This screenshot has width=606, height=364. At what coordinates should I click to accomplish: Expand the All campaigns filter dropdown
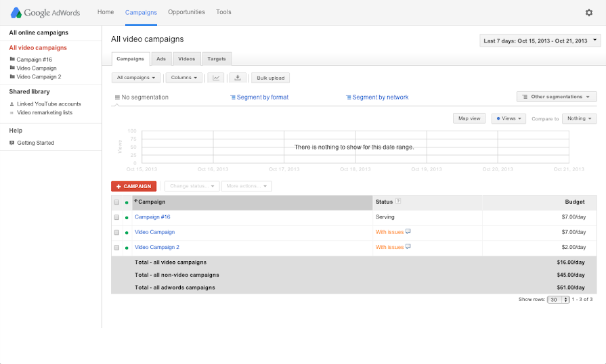[x=135, y=78]
